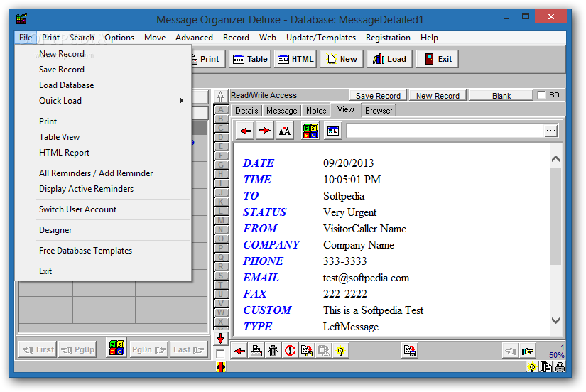
Task: Click the stacked pages icon in status bar
Action: point(546,367)
